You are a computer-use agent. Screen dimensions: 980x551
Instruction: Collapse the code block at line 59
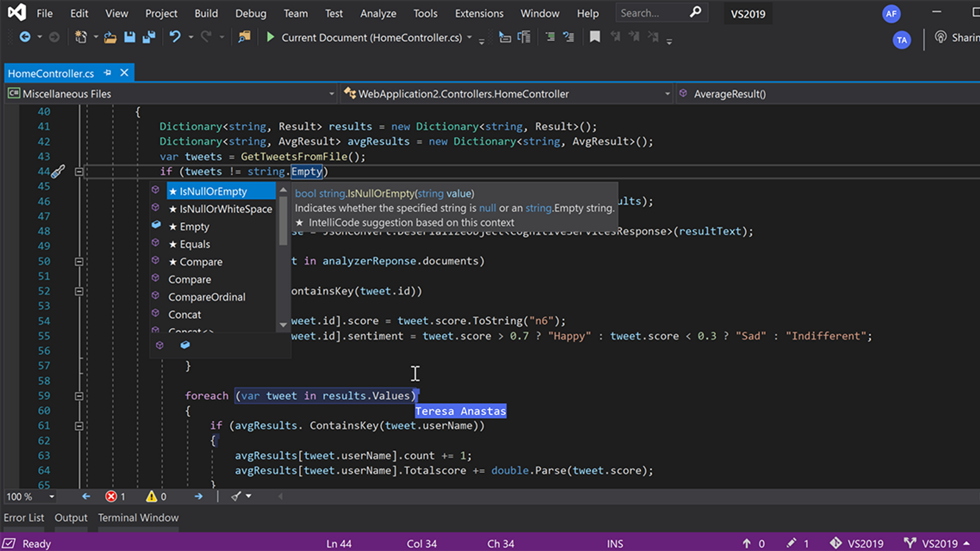coord(79,396)
